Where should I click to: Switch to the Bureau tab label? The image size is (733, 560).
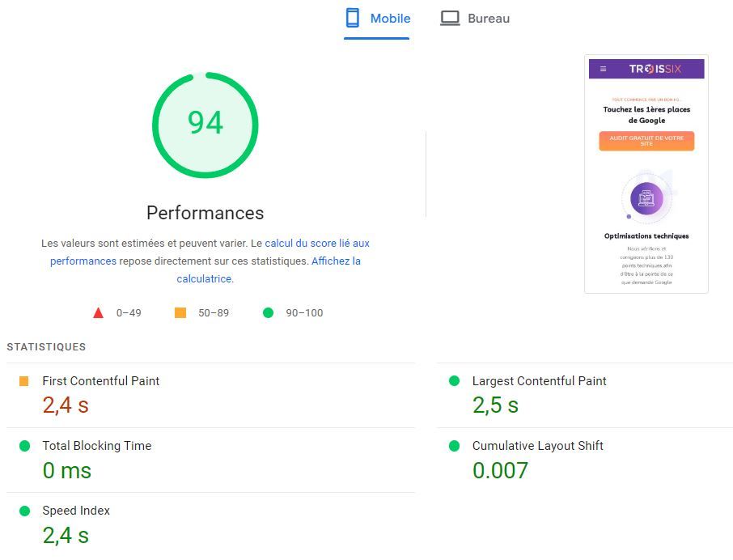489,18
